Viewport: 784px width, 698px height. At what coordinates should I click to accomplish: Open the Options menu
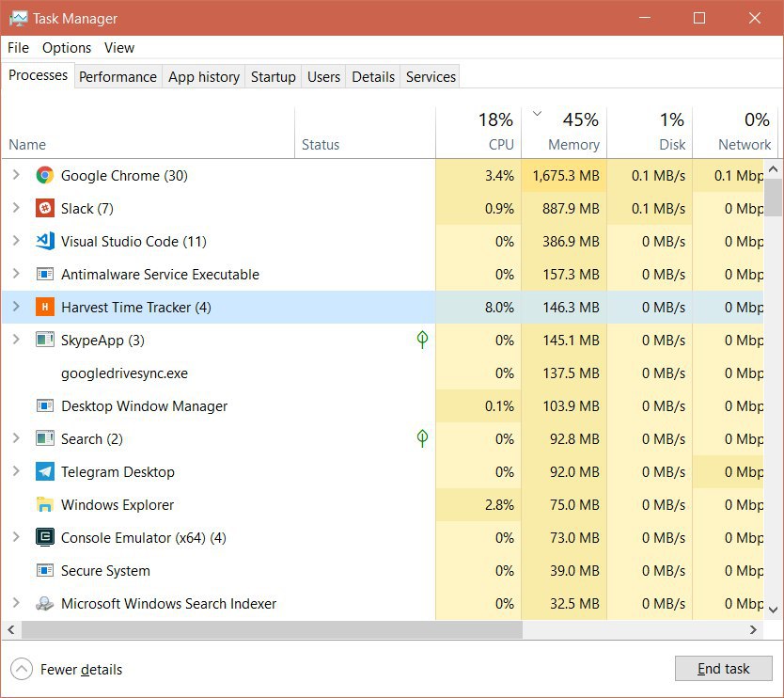point(67,48)
